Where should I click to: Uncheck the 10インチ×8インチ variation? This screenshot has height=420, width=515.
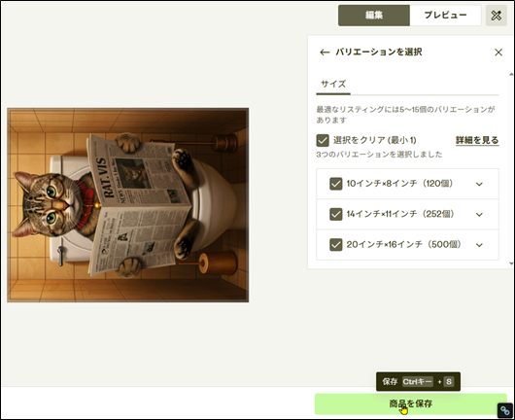point(335,184)
